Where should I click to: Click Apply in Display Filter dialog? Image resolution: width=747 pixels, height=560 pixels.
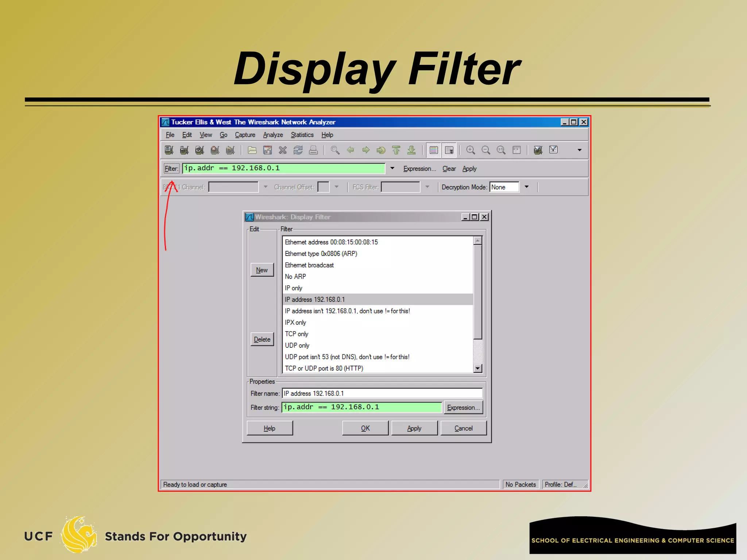[x=414, y=428]
